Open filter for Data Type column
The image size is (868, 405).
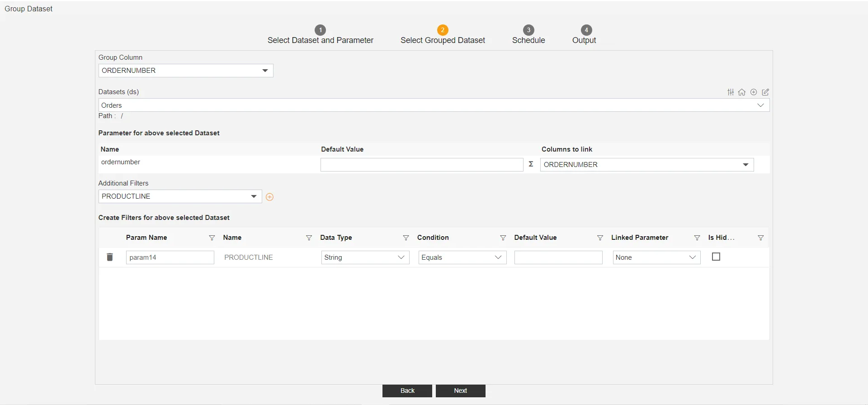point(406,238)
